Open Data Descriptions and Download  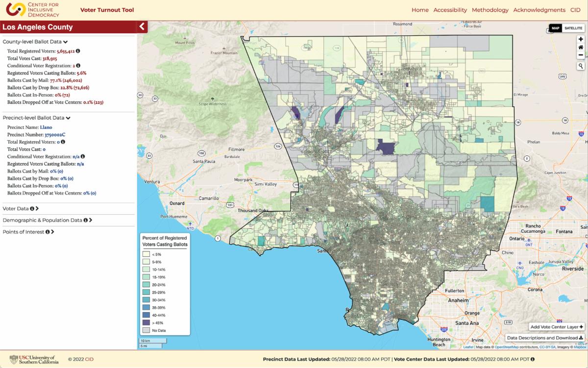pyautogui.click(x=545, y=338)
